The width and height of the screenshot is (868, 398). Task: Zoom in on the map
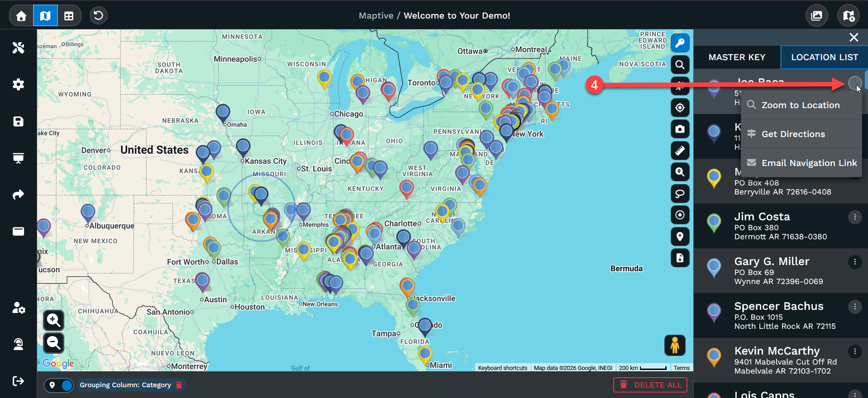tap(53, 320)
